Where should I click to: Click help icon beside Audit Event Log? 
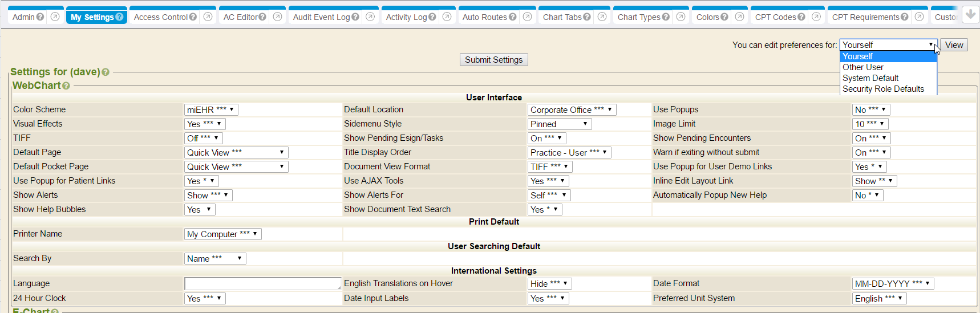(x=355, y=17)
